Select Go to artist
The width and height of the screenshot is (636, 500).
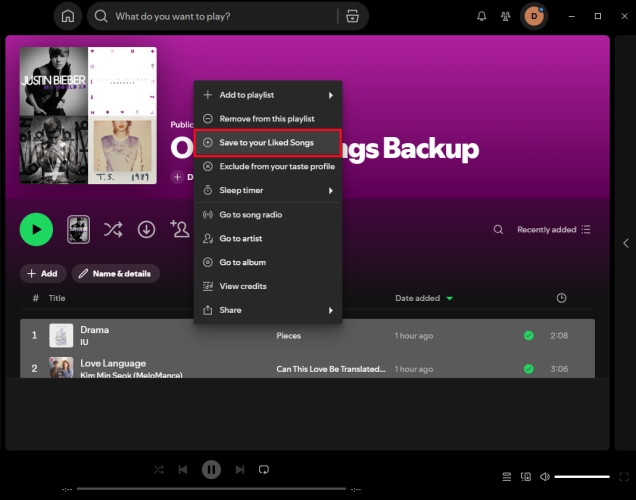click(x=268, y=239)
